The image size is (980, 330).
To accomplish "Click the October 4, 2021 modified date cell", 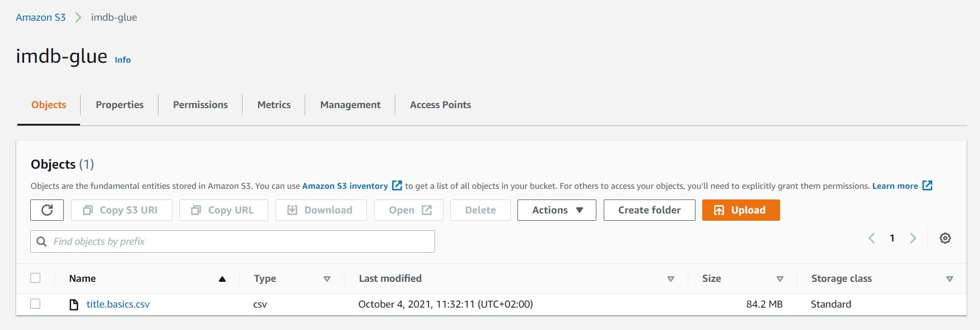I will click(x=446, y=304).
